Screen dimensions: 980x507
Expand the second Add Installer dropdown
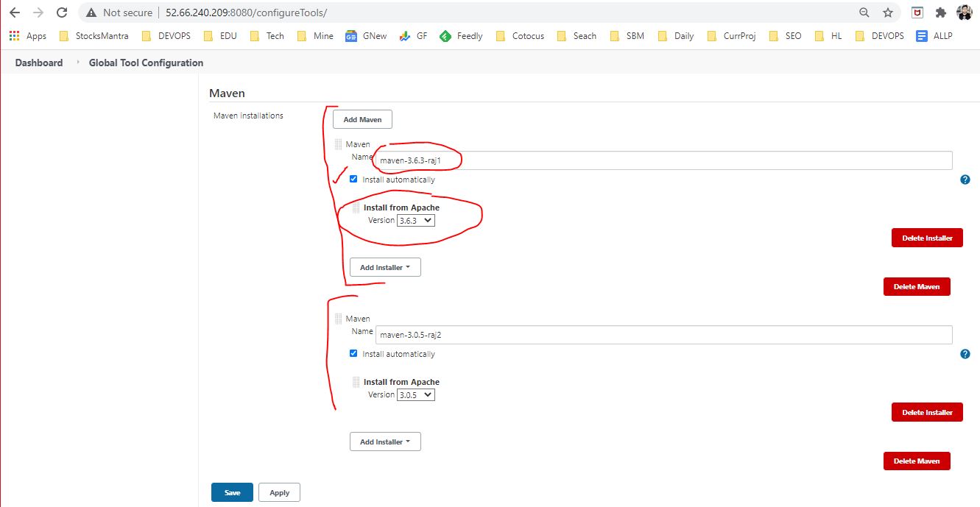coord(385,442)
